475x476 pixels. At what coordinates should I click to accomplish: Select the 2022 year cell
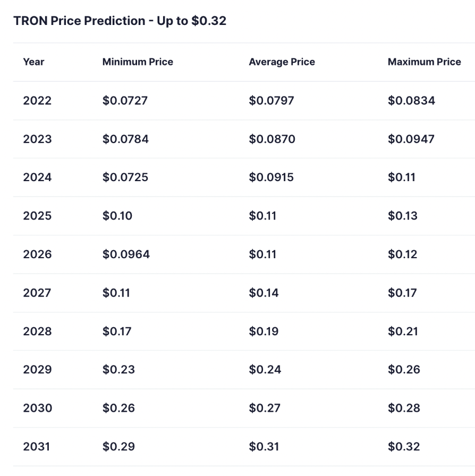pos(37,100)
